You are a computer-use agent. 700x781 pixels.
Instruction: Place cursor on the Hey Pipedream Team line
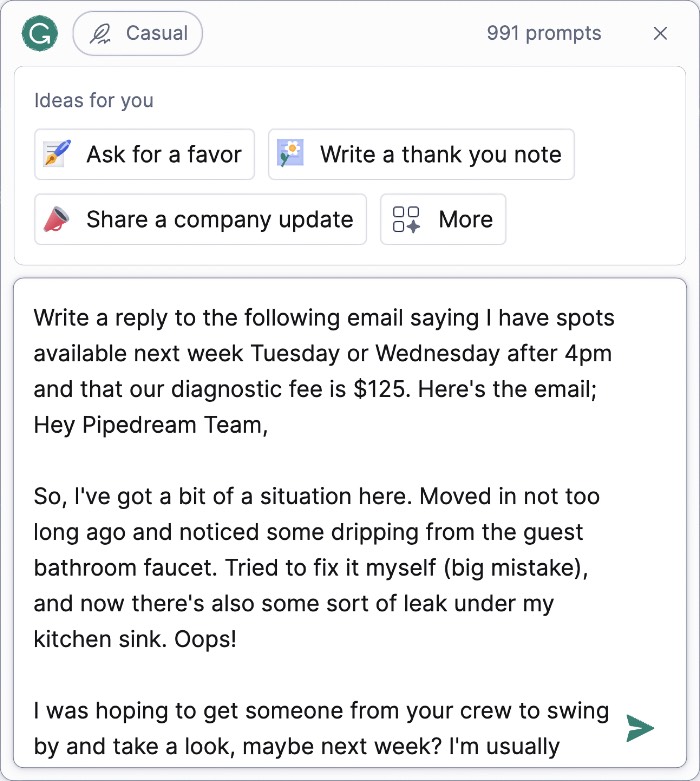(150, 425)
